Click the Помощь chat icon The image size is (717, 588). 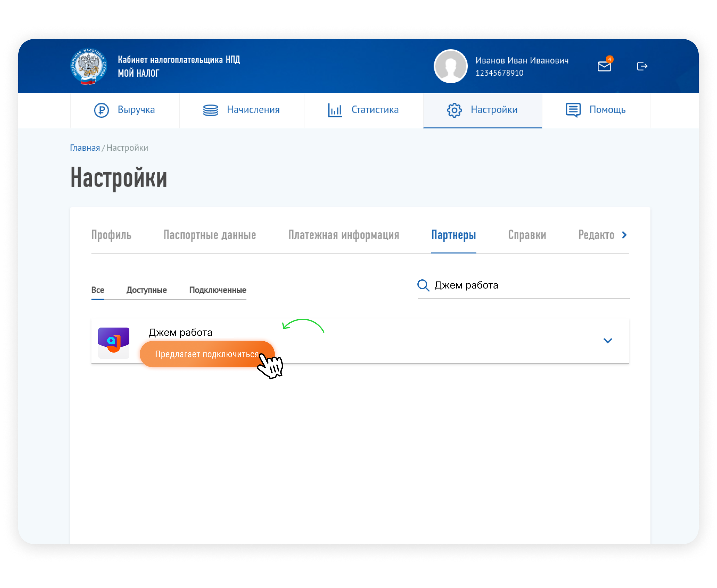tap(573, 110)
